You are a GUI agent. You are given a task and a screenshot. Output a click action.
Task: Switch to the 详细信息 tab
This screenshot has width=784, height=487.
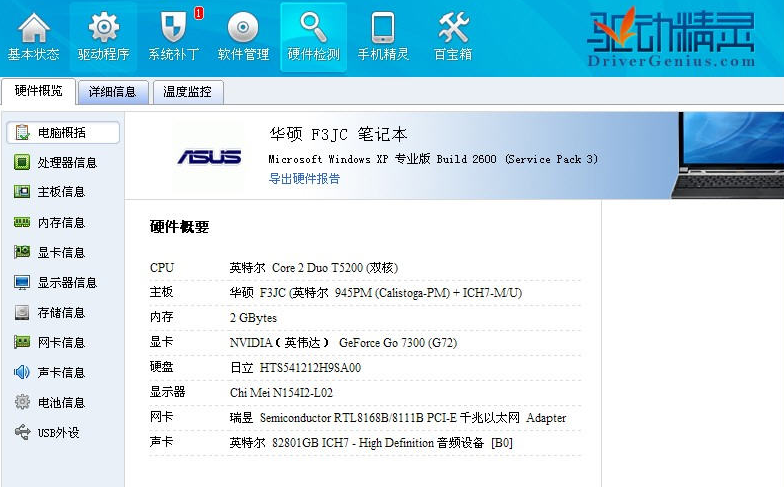click(112, 92)
